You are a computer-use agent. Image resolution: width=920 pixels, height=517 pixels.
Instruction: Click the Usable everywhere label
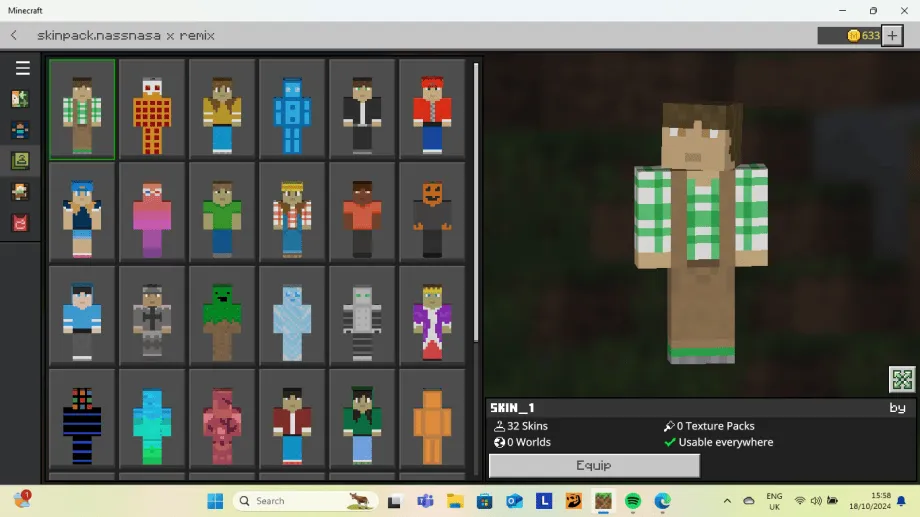[x=719, y=442]
